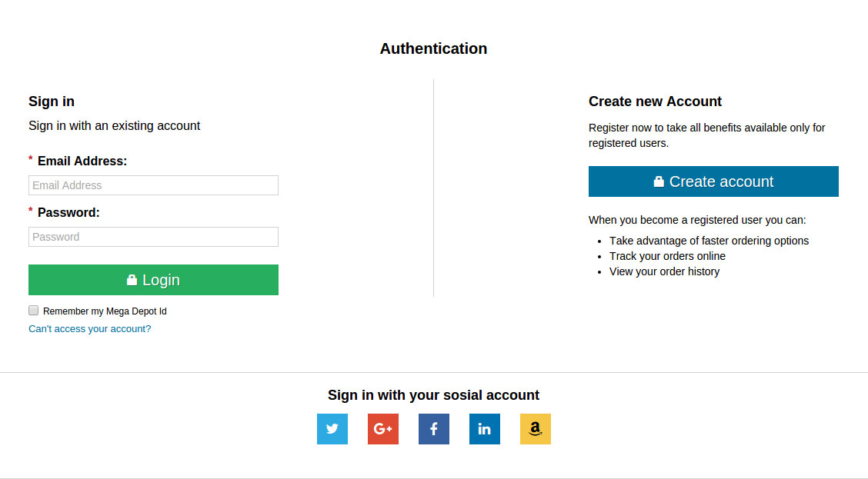Open the Can't access your account link

tap(89, 329)
